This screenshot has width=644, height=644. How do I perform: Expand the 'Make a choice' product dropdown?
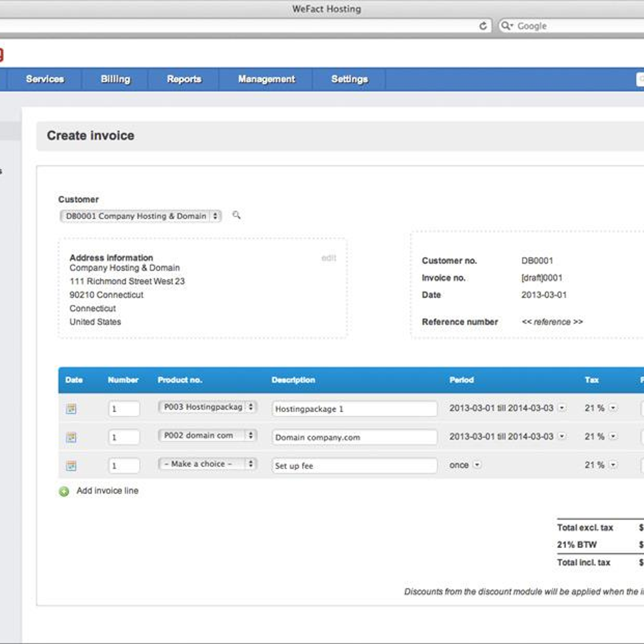207,464
